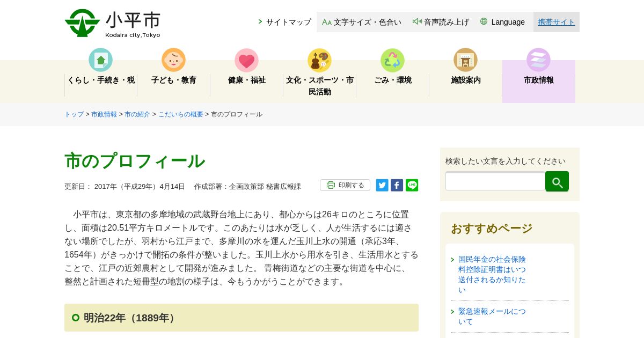This screenshot has width=644, height=338.
Task: Go to 市の紹介 breadcrumb
Action: (x=137, y=114)
